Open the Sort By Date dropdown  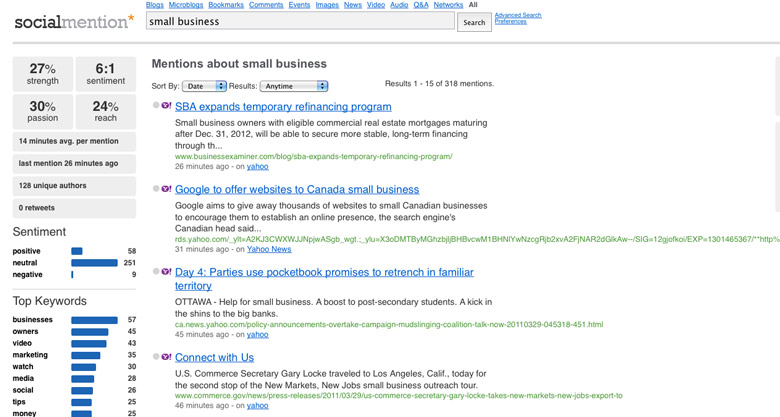204,86
